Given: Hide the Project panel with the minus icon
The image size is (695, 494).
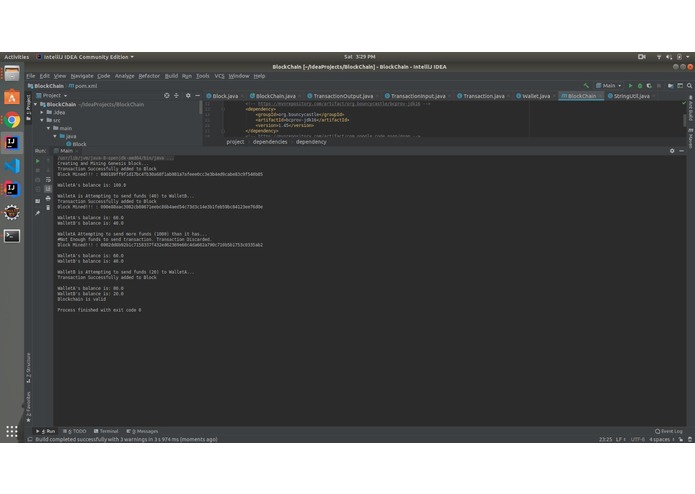Looking at the screenshot, I should coord(197,95).
